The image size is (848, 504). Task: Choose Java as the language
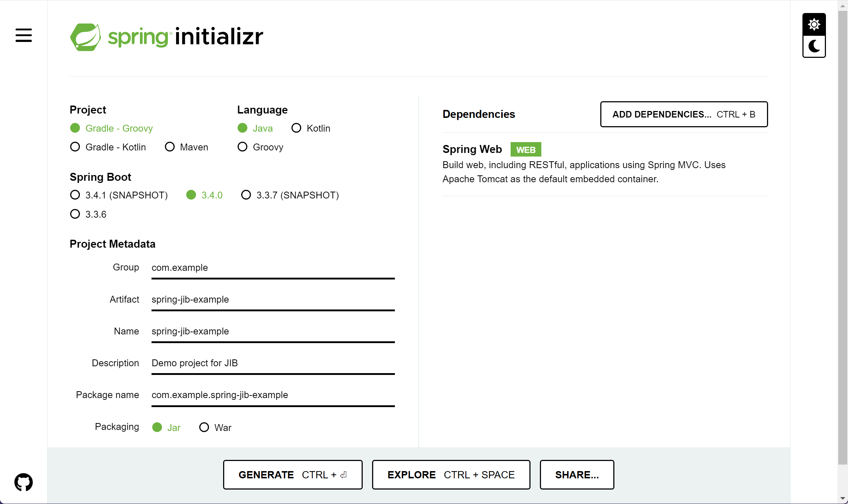pos(255,128)
